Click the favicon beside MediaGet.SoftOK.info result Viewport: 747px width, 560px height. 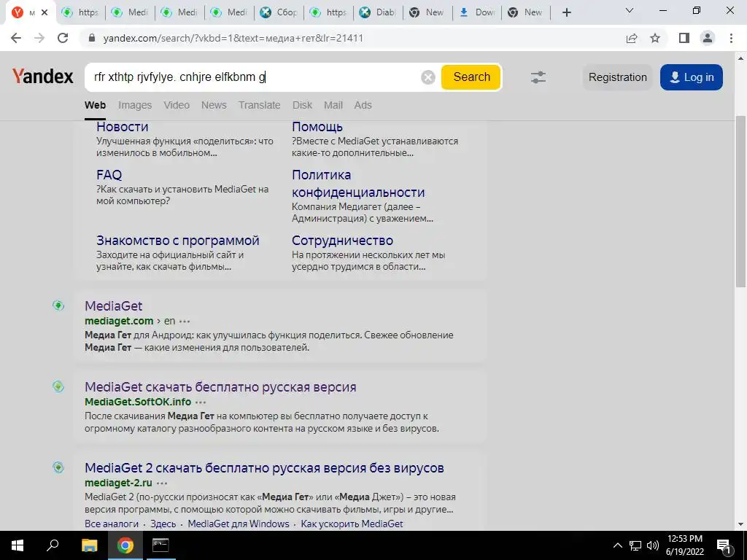point(58,386)
